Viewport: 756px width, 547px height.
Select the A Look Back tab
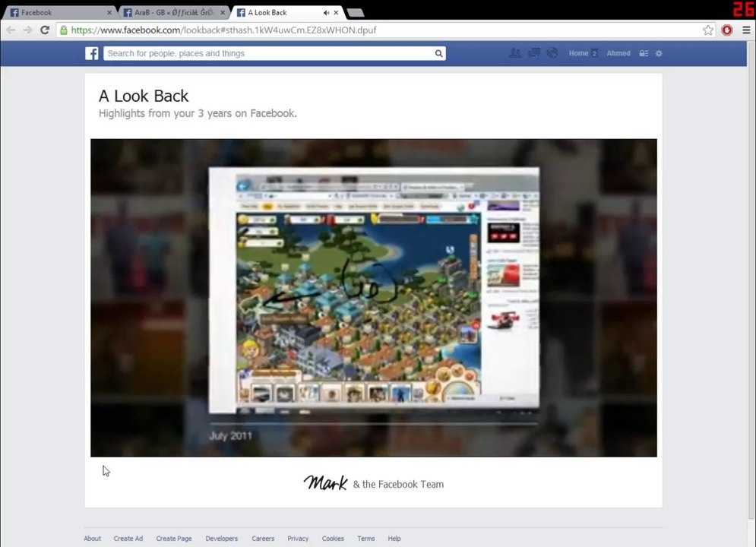pos(287,12)
